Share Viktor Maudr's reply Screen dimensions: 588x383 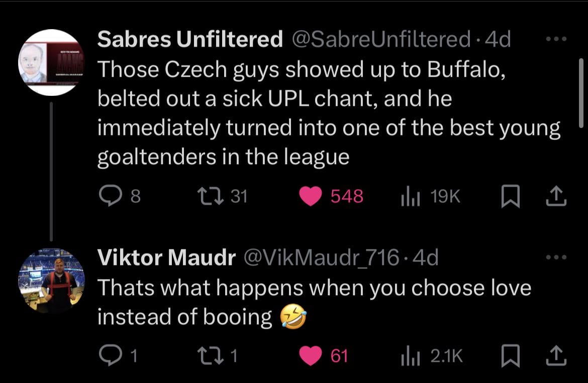tap(556, 356)
